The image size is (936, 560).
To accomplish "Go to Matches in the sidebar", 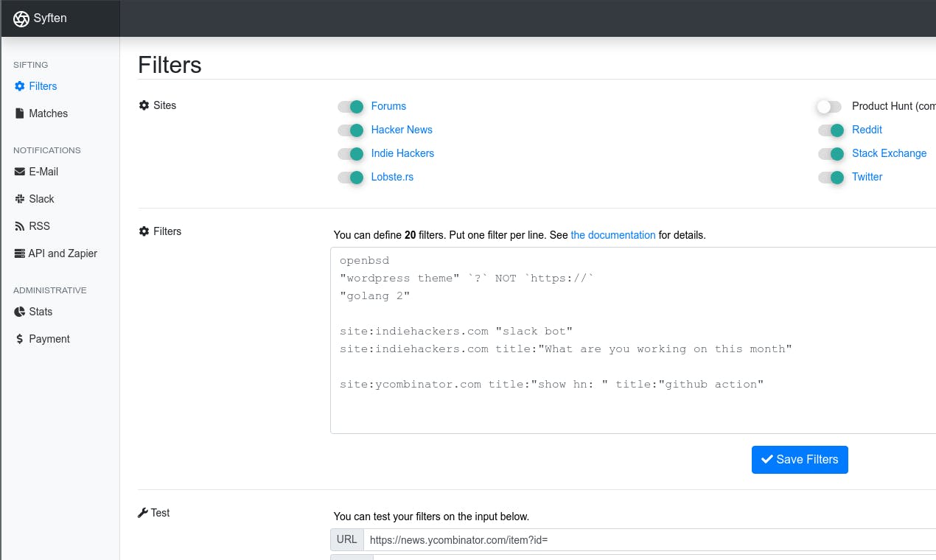I will click(x=48, y=113).
